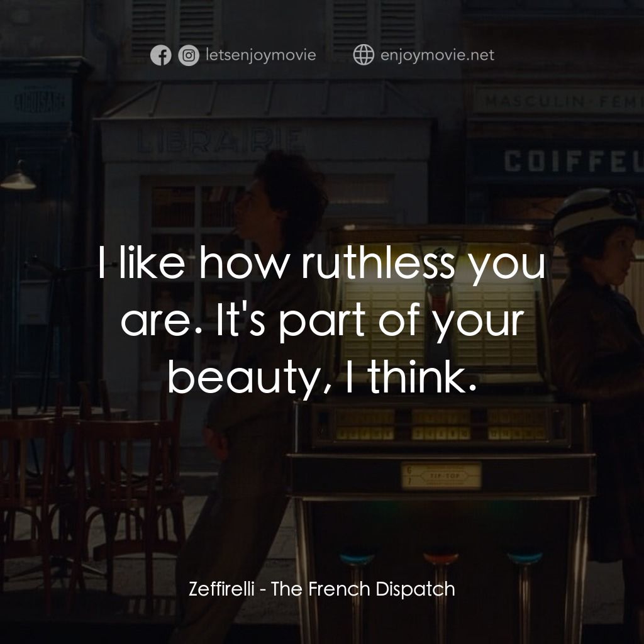Click the wall lamp in the top left
Image resolution: width=644 pixels, height=644 pixels.
pyautogui.click(x=19, y=182)
